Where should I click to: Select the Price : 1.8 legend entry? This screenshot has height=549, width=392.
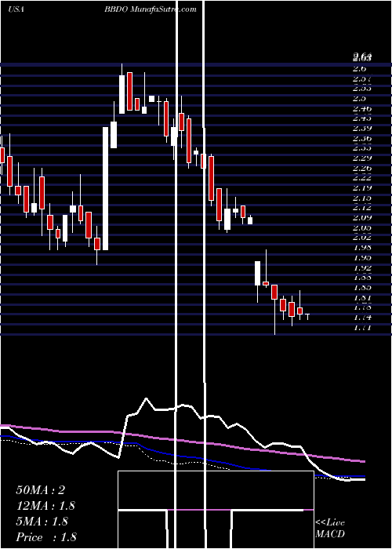click(x=46, y=537)
